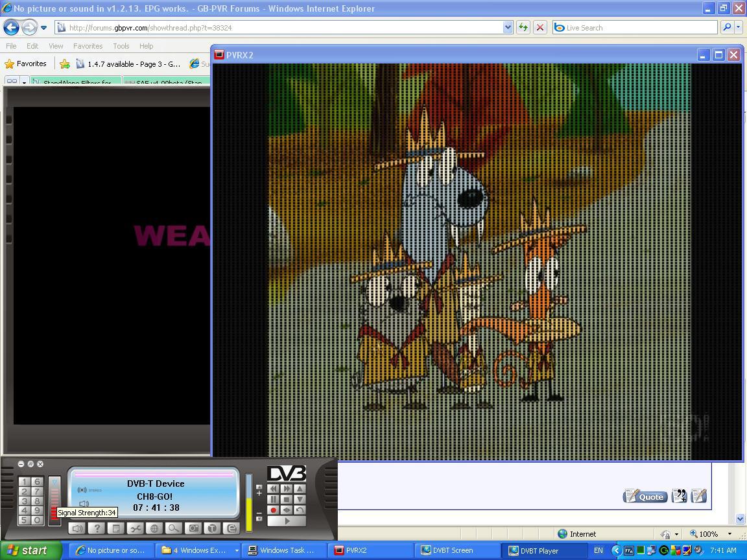Image resolution: width=747 pixels, height=560 pixels.
Task: Start recording with the red record button
Action: [273, 510]
